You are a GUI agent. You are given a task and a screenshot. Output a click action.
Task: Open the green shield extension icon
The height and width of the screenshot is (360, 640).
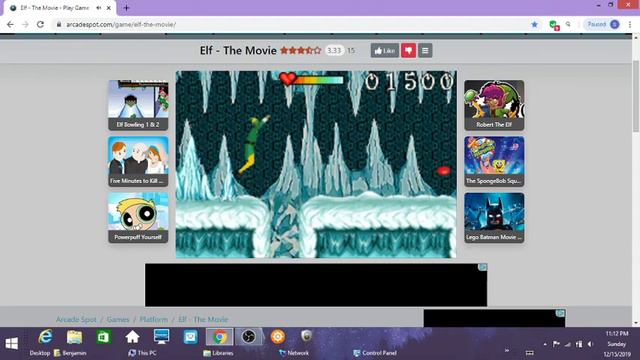pos(554,25)
